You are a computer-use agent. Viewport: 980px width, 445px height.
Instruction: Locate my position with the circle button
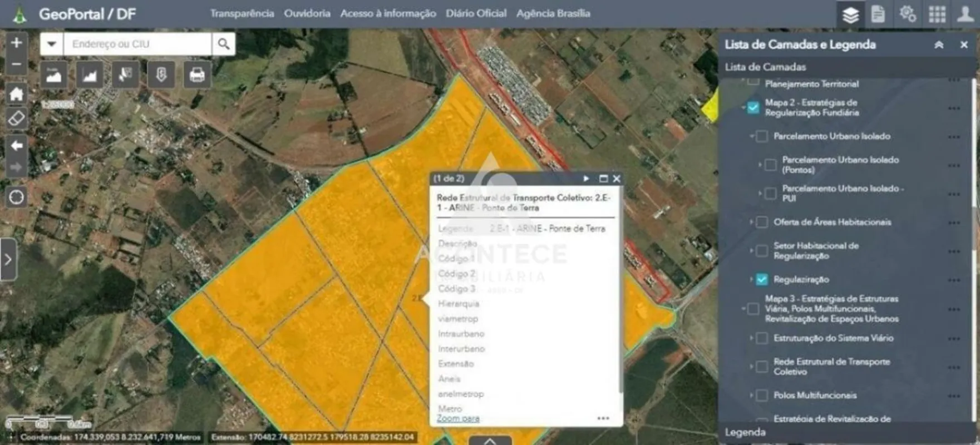tap(16, 197)
